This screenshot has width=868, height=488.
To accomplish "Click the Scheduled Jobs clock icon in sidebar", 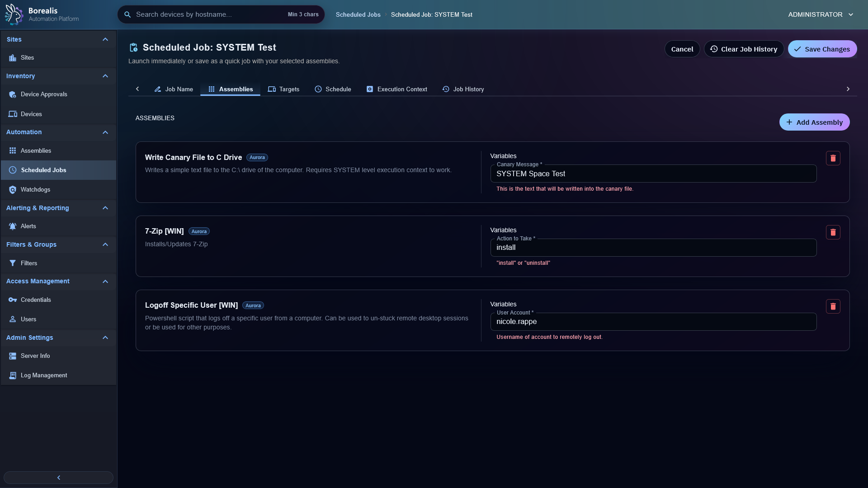I will click(x=13, y=170).
